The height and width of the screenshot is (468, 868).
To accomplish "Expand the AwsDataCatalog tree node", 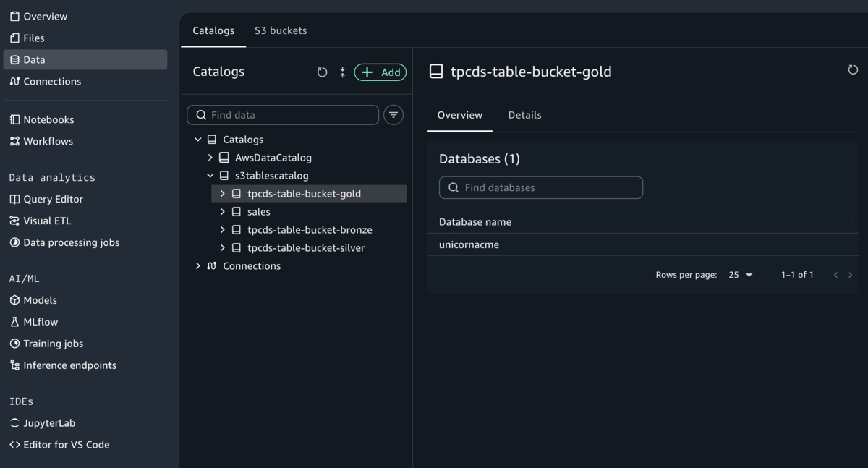I will click(210, 158).
